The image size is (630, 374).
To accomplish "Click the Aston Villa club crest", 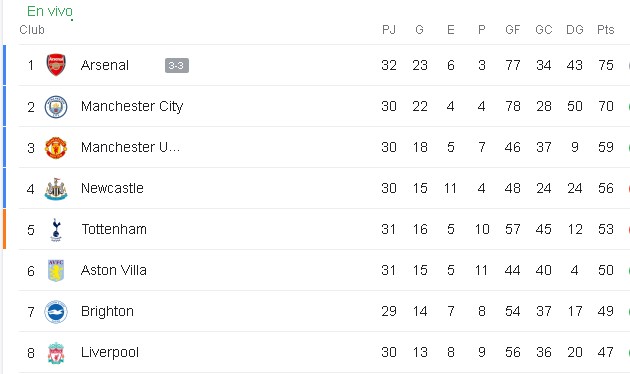I will [x=56, y=271].
